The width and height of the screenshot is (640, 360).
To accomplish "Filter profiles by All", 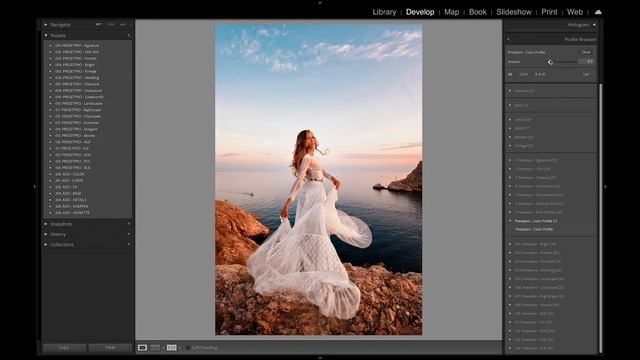I will point(510,74).
